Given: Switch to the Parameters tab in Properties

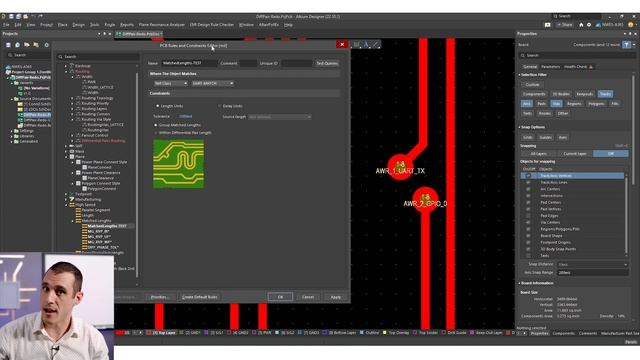Looking at the screenshot, I should pos(550,67).
